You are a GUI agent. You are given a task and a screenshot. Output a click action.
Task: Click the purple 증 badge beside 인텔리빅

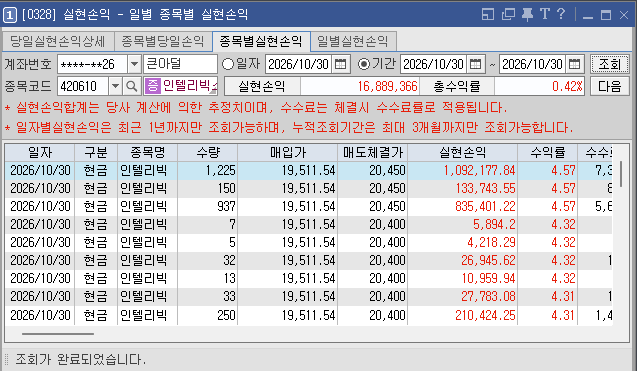click(x=153, y=86)
